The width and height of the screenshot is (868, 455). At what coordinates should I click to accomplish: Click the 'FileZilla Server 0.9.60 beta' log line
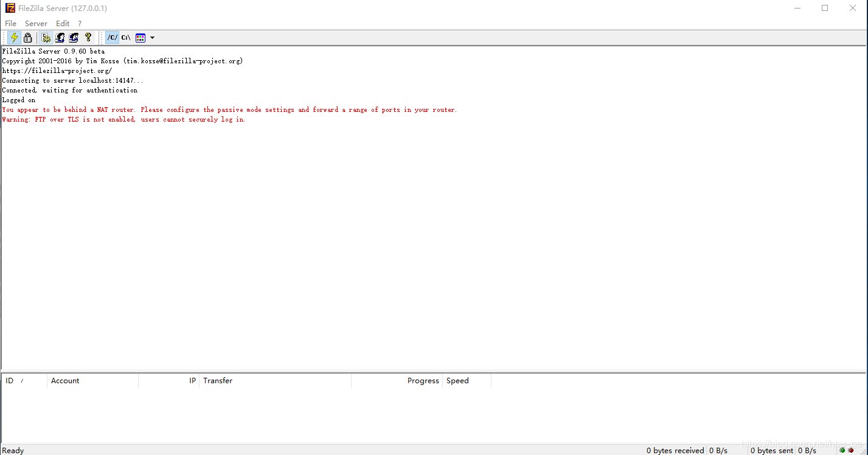(x=54, y=51)
